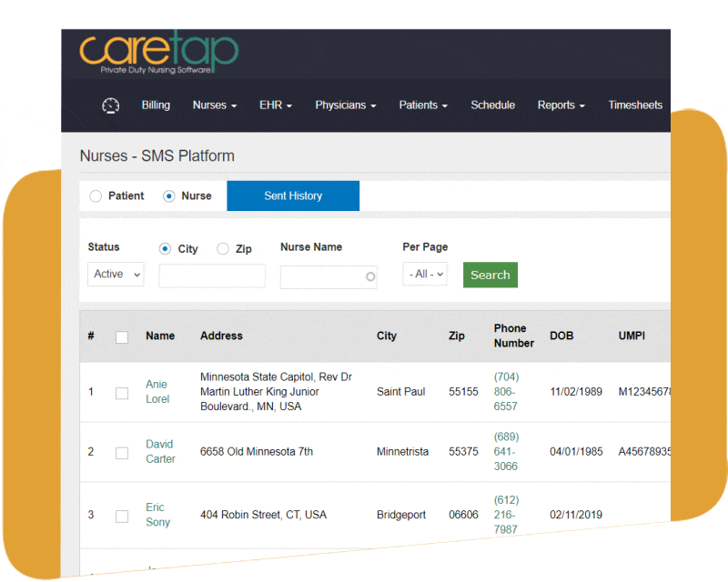Image resolution: width=728 pixels, height=582 pixels.
Task: Expand the Nurses menu
Action: coord(214,105)
